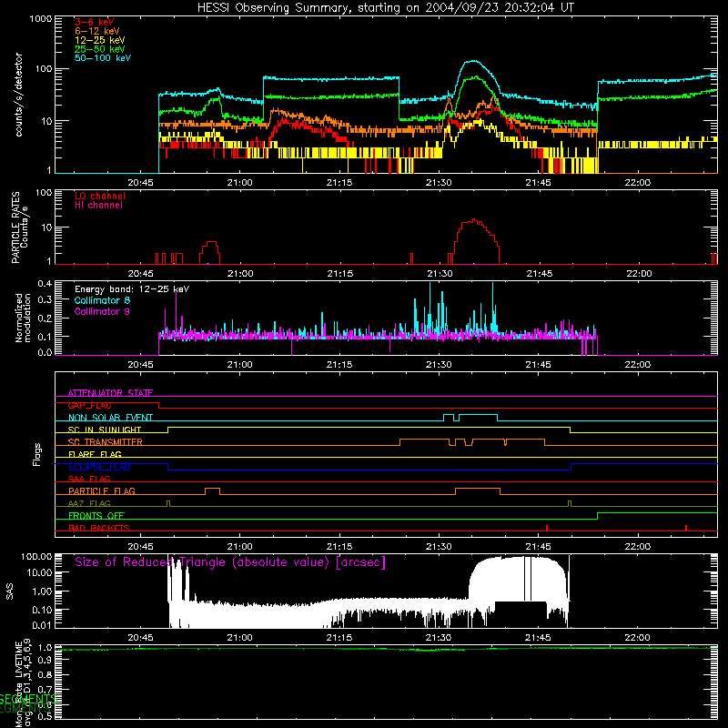This screenshot has width=728, height=728.
Task: Click the 'counts/s/detector' vertical axis label
Action: [x=18, y=95]
